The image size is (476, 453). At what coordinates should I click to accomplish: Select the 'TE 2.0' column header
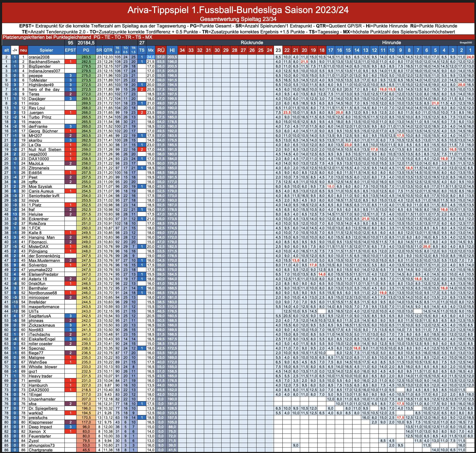pos(117,50)
